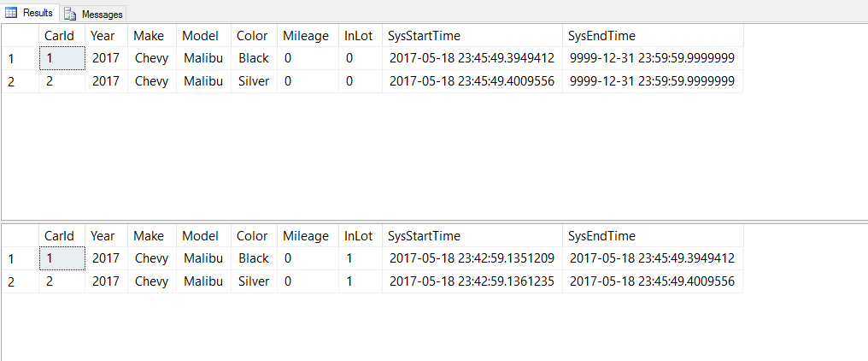Click the Silver color cell in second result grid
The width and height of the screenshot is (868, 361).
(x=254, y=281)
